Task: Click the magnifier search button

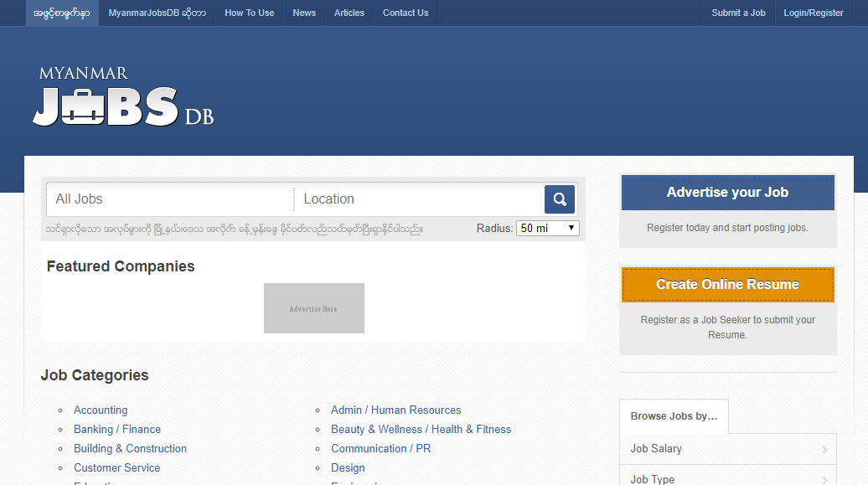Action: [x=559, y=199]
